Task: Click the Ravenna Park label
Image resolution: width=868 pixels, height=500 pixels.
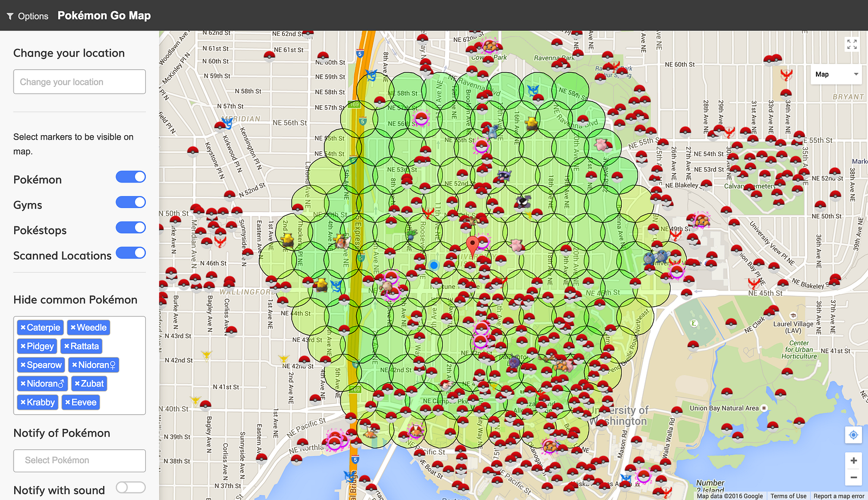Action: [554, 58]
